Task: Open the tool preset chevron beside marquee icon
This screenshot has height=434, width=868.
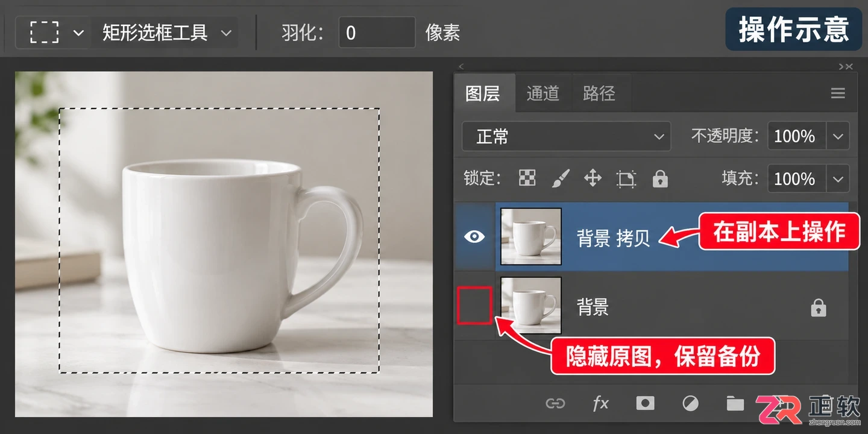Action: click(x=78, y=33)
